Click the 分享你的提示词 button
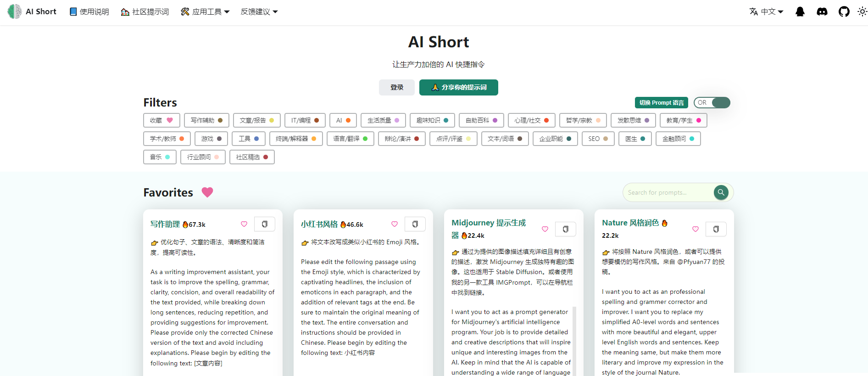Viewport: 868px width, 376px height. click(x=459, y=87)
